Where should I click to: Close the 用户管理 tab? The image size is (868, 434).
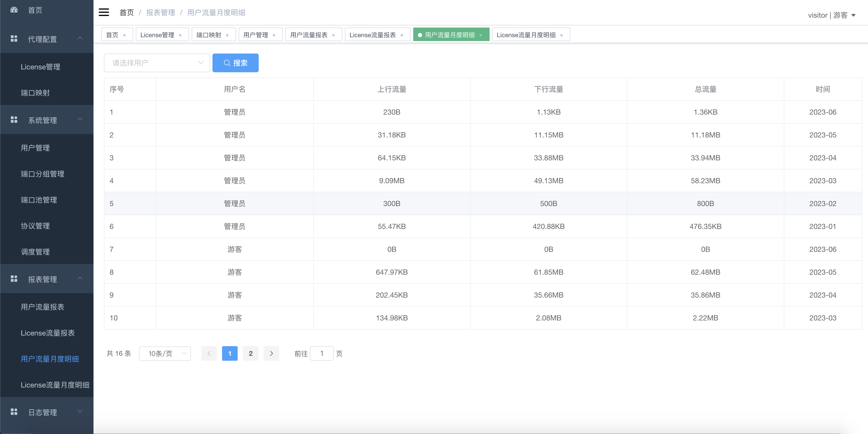point(274,35)
